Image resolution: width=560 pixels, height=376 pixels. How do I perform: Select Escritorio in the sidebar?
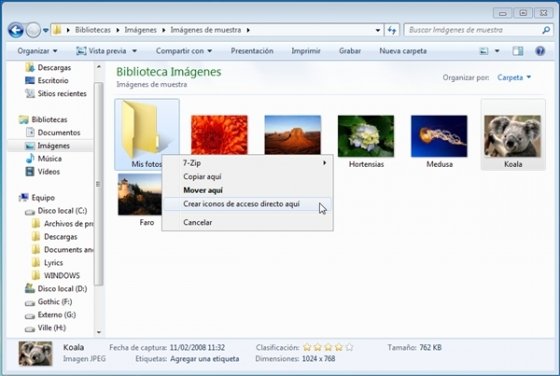pyautogui.click(x=47, y=80)
